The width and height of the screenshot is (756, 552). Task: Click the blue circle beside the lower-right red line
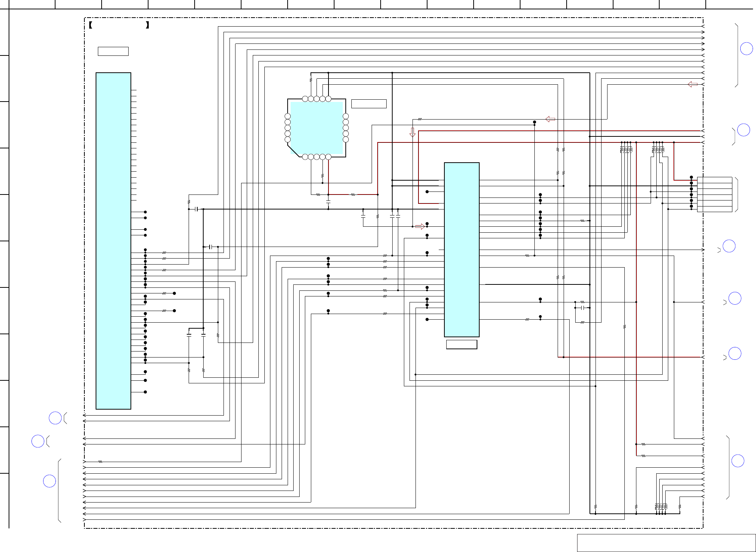pyautogui.click(x=735, y=353)
